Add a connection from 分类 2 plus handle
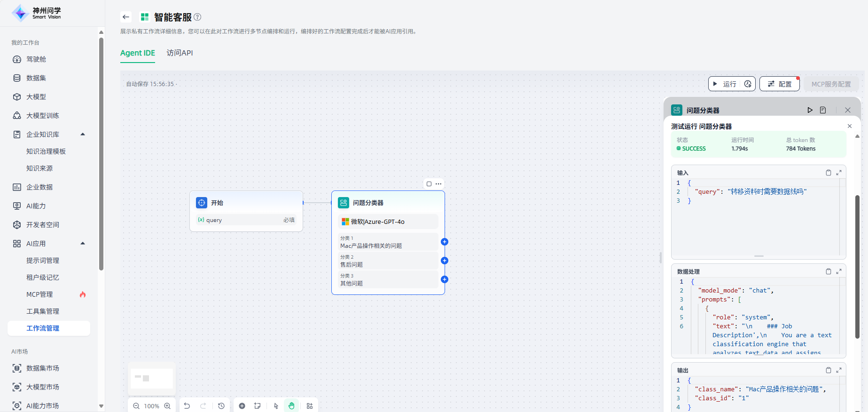 [445, 261]
